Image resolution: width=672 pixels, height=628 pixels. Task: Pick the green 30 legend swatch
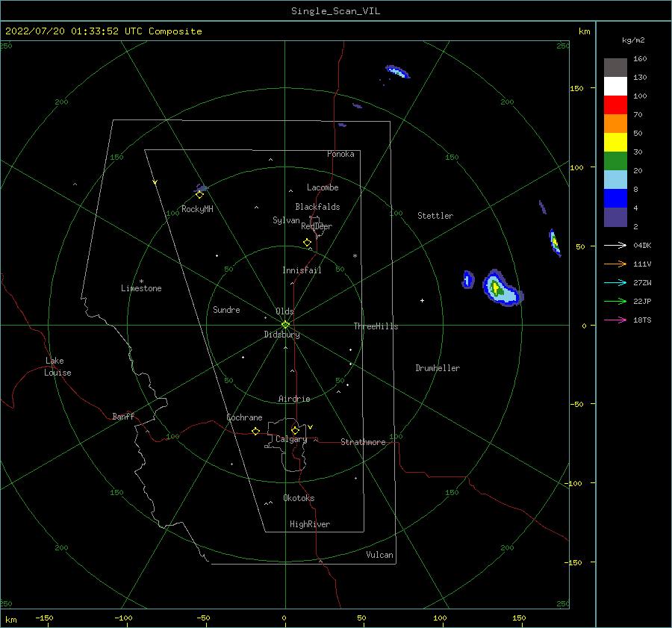pyautogui.click(x=615, y=161)
